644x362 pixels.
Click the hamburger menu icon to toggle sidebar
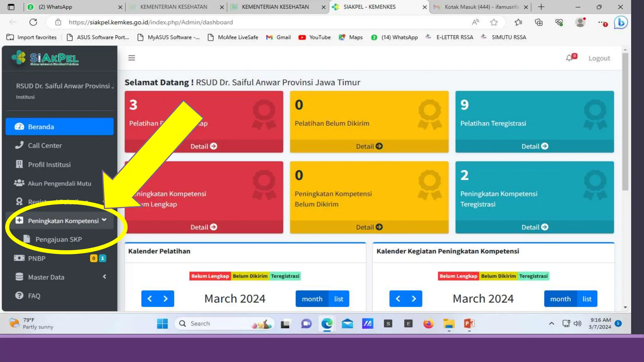(131, 58)
